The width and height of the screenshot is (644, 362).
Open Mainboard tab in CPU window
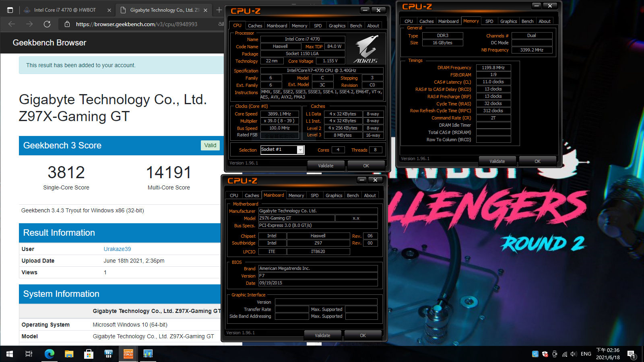pyautogui.click(x=277, y=26)
